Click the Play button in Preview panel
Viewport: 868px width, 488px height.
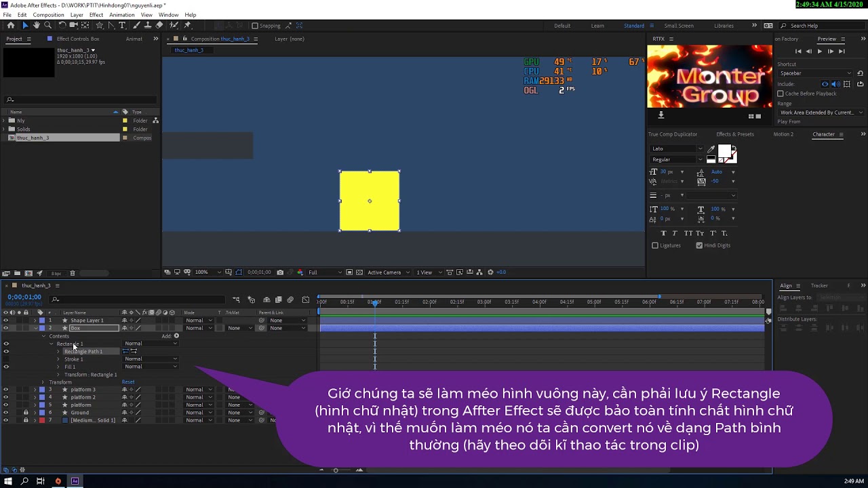coord(819,52)
